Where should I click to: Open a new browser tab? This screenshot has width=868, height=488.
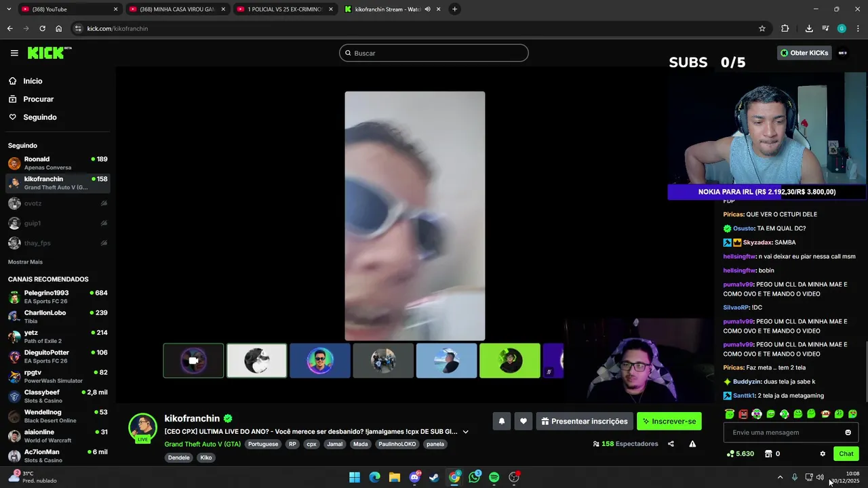tap(454, 9)
